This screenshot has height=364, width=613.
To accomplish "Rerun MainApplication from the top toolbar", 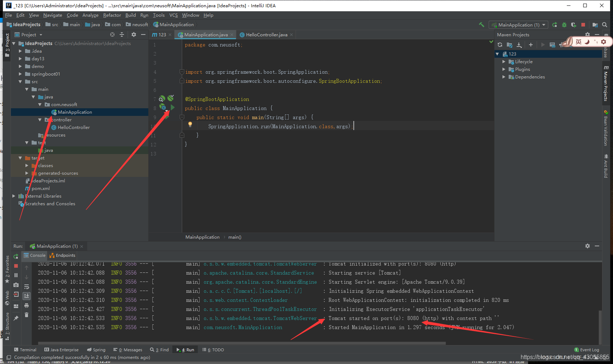I will [554, 25].
